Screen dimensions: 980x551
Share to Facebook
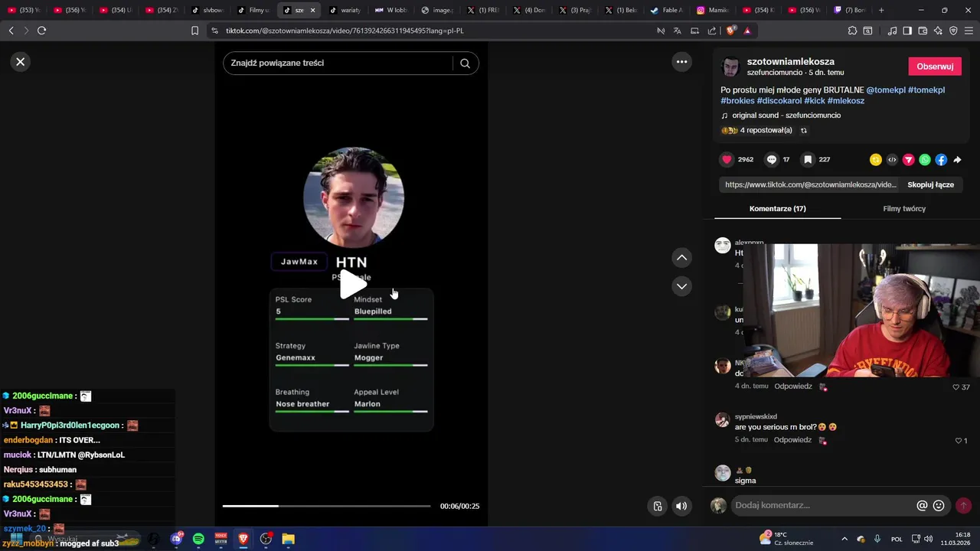coord(941,160)
